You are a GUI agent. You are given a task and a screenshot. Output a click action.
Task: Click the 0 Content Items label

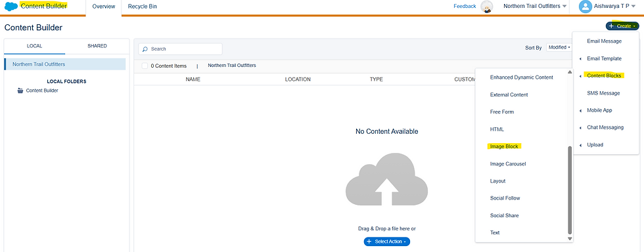168,66
